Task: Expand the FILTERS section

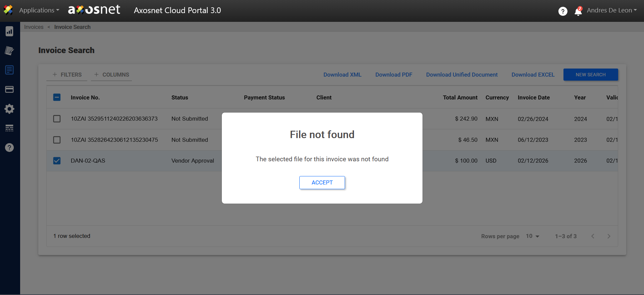Action: coord(67,75)
